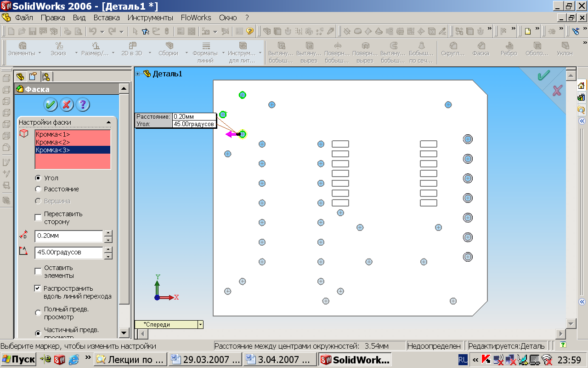Increase the chamfer distance with up spinner

(x=108, y=233)
